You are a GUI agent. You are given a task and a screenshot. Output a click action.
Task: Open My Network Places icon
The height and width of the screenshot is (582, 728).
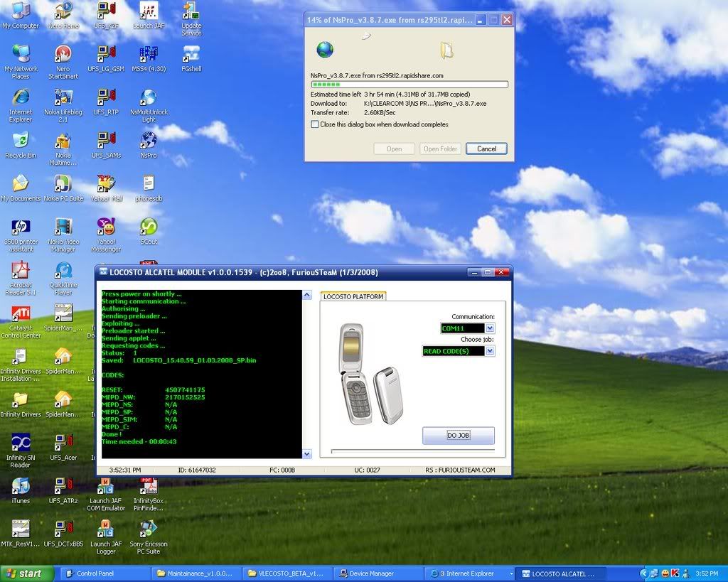(21, 63)
